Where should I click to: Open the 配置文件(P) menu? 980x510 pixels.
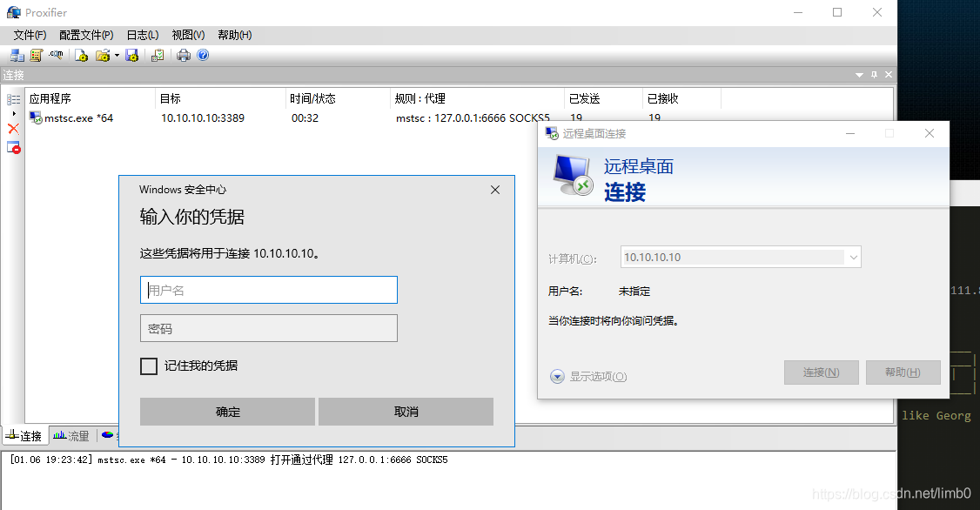86,35
